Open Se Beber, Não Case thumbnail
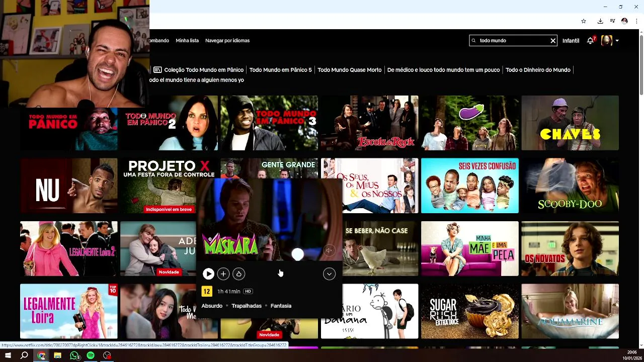 380,248
